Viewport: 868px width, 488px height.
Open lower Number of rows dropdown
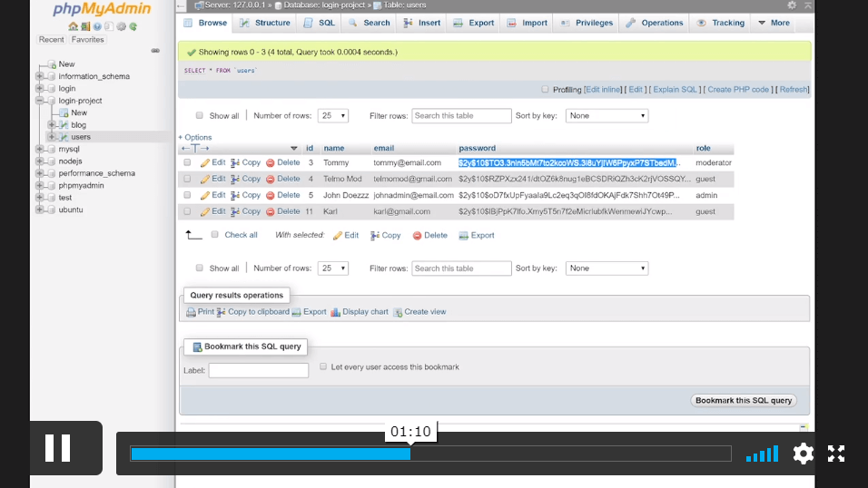pos(332,268)
